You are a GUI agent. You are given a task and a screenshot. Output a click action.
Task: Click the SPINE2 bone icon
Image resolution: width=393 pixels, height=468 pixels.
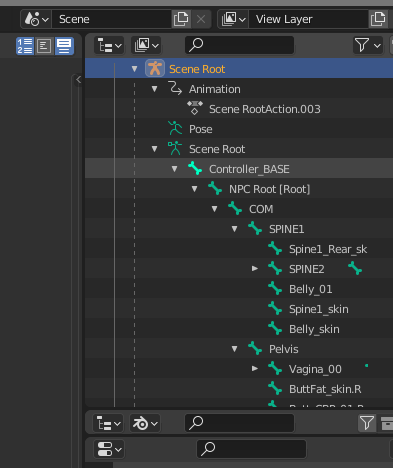pos(275,268)
